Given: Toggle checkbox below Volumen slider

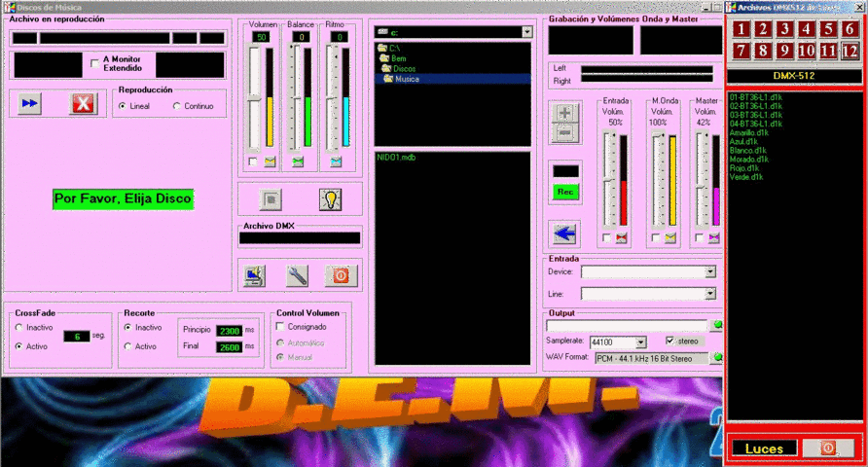Looking at the screenshot, I should point(253,162).
